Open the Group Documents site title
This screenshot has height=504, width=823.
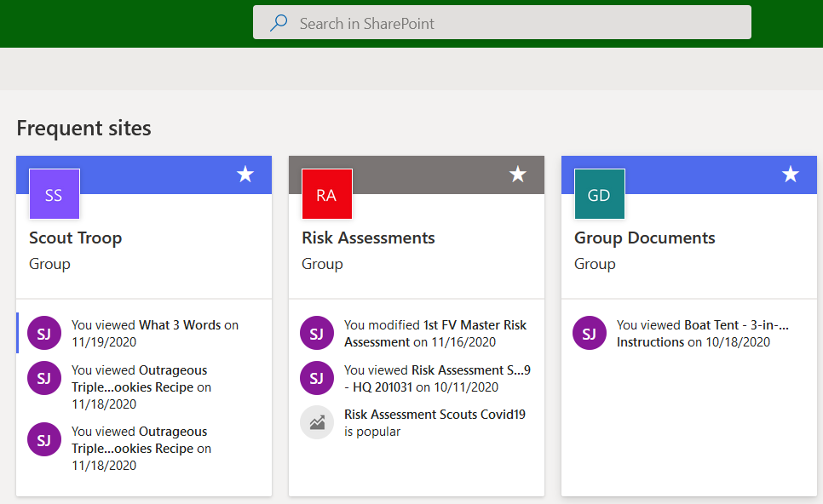(x=645, y=238)
